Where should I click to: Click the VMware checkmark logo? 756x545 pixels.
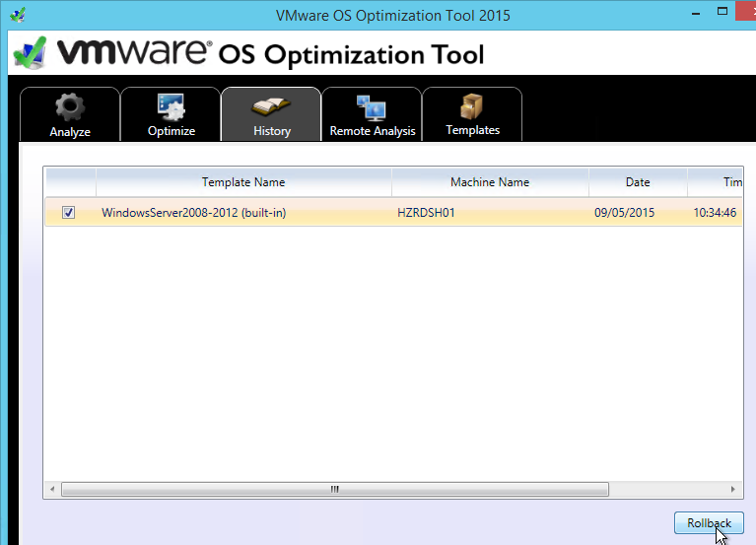(x=30, y=52)
